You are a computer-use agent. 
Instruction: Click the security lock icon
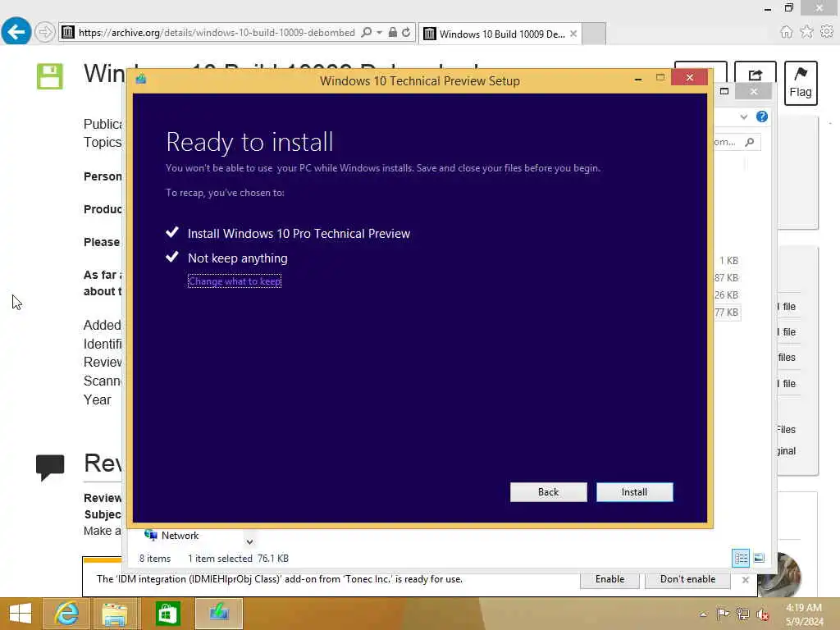click(393, 32)
